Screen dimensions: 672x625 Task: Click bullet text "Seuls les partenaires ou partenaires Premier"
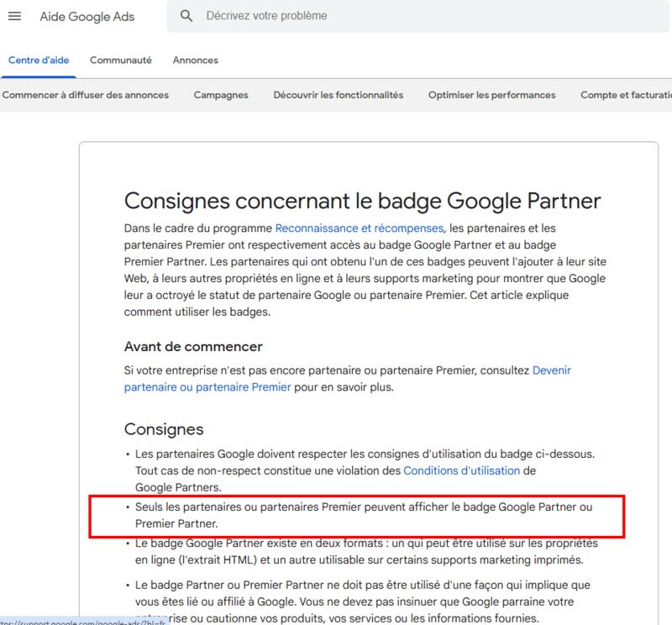(364, 515)
